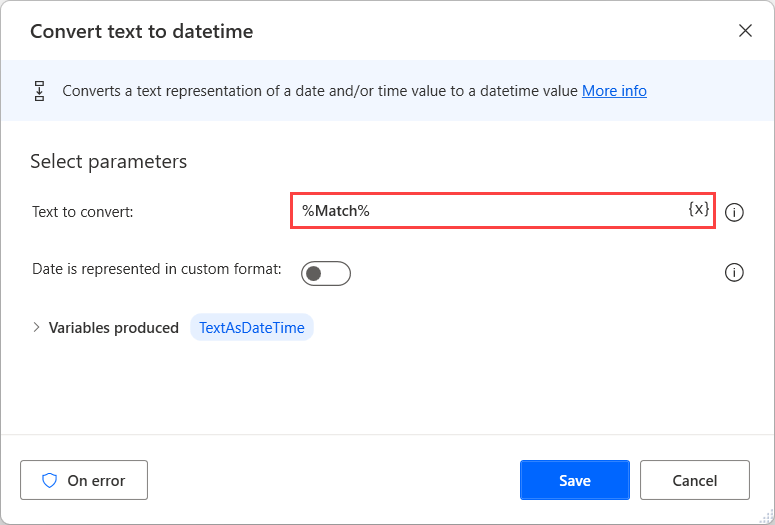Click the 'Text to convert:' label
Image resolution: width=775 pixels, height=525 pixels.
pos(83,212)
